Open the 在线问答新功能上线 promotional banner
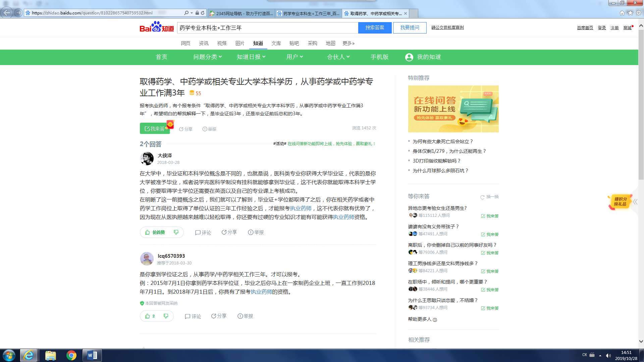The width and height of the screenshot is (644, 362). click(x=453, y=109)
